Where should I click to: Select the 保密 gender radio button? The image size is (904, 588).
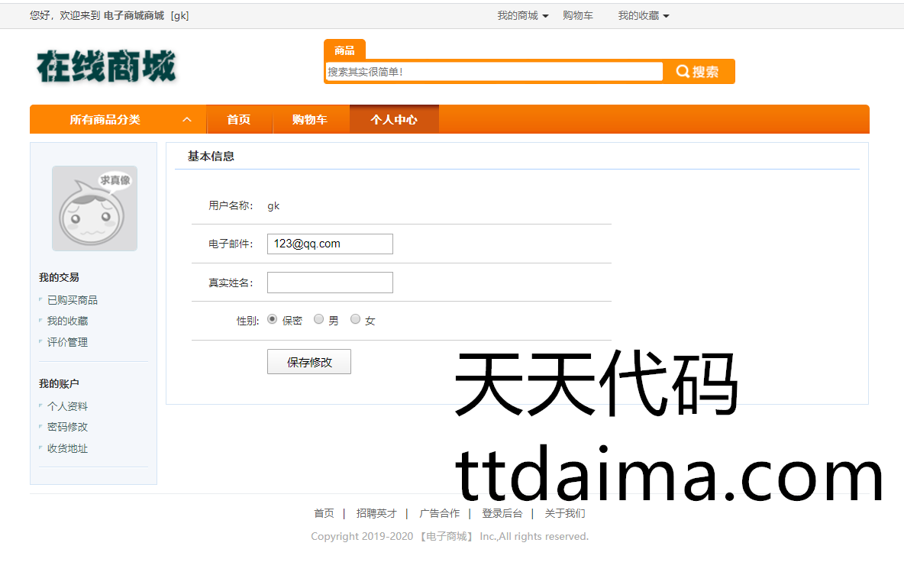(273, 320)
